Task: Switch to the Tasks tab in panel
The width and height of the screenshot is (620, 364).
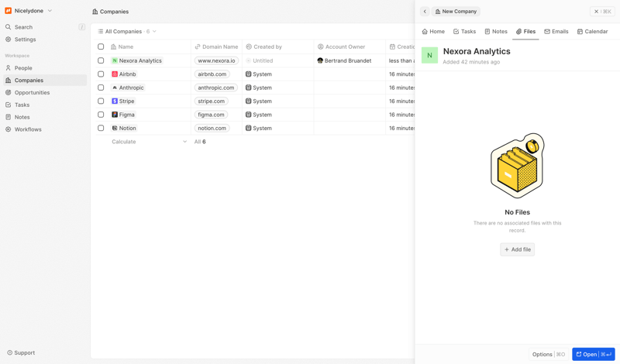Action: (464, 31)
